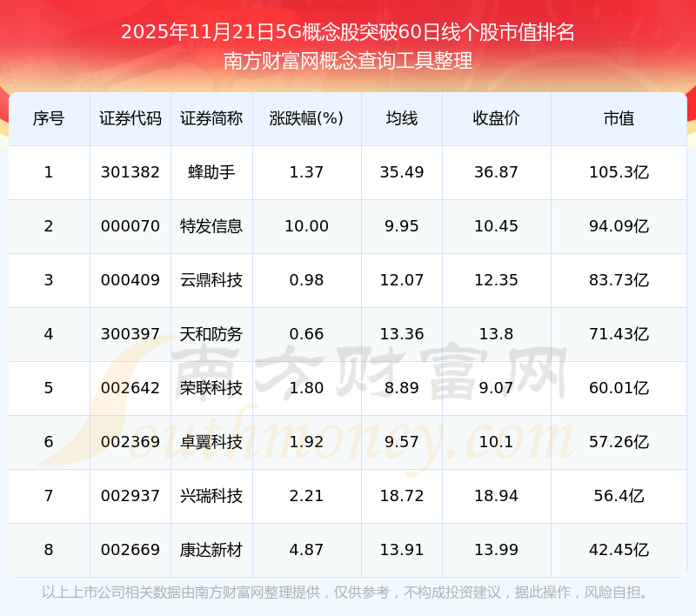The image size is (696, 616).
Task: Click closing price 36.87
Action: coord(496,172)
